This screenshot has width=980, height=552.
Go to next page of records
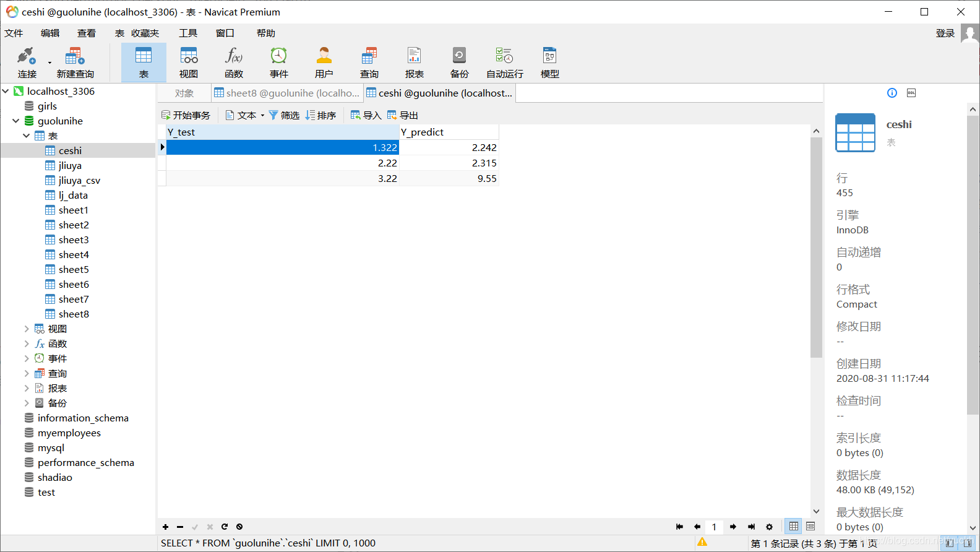tap(733, 527)
